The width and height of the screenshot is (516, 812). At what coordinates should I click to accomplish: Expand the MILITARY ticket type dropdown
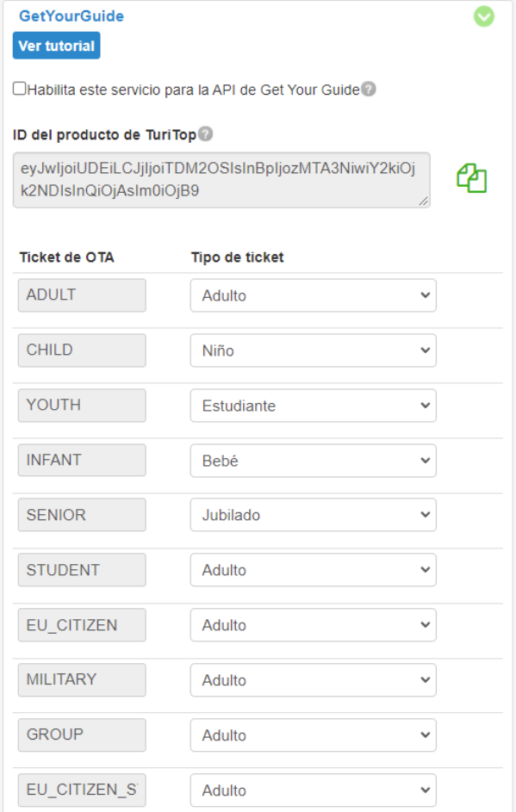(313, 680)
